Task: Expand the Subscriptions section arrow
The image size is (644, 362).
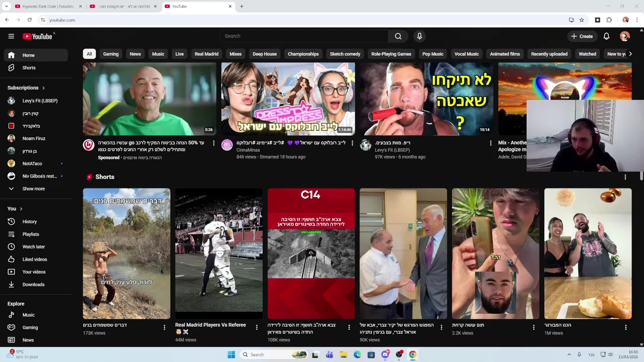Action: pyautogui.click(x=43, y=88)
